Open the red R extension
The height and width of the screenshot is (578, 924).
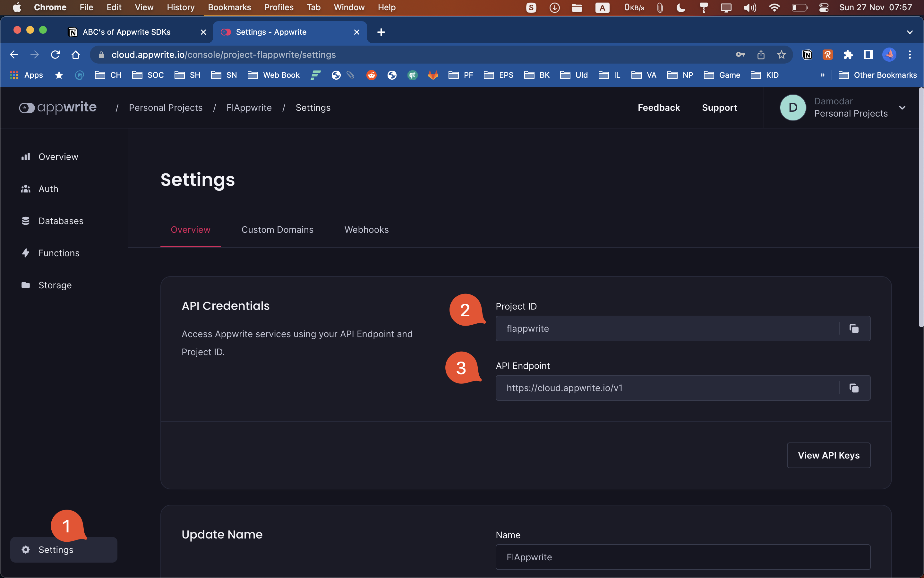[x=827, y=55]
